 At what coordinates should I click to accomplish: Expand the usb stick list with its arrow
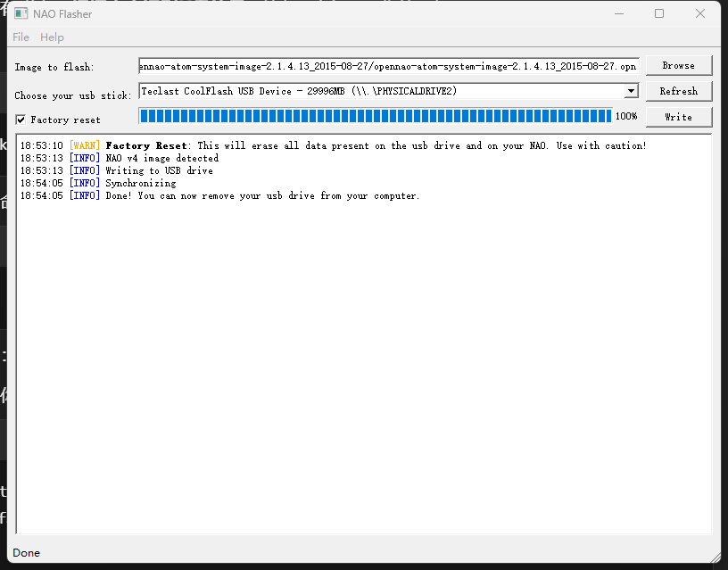[631, 91]
